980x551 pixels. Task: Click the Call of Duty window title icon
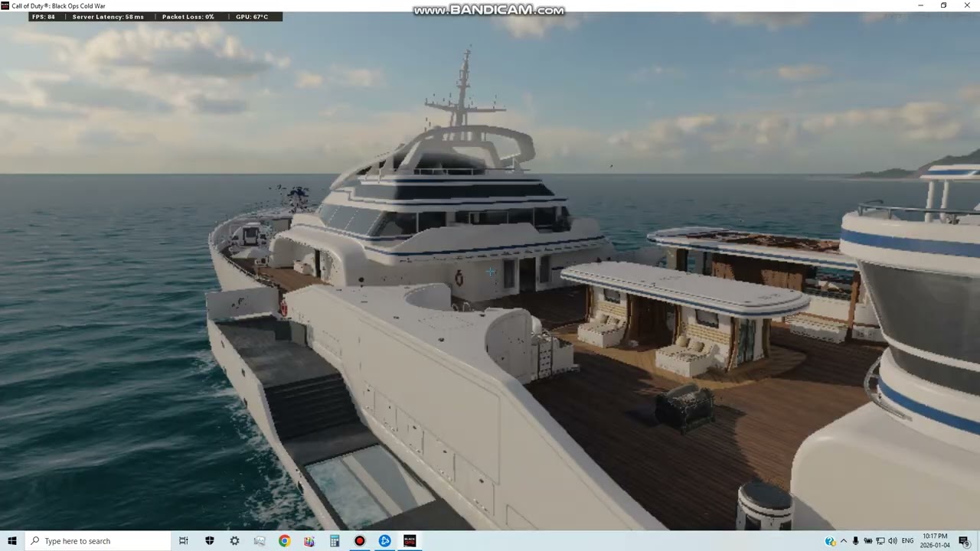(5, 5)
